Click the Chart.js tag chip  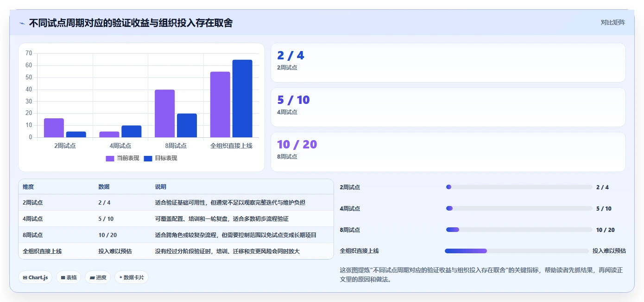(35, 277)
